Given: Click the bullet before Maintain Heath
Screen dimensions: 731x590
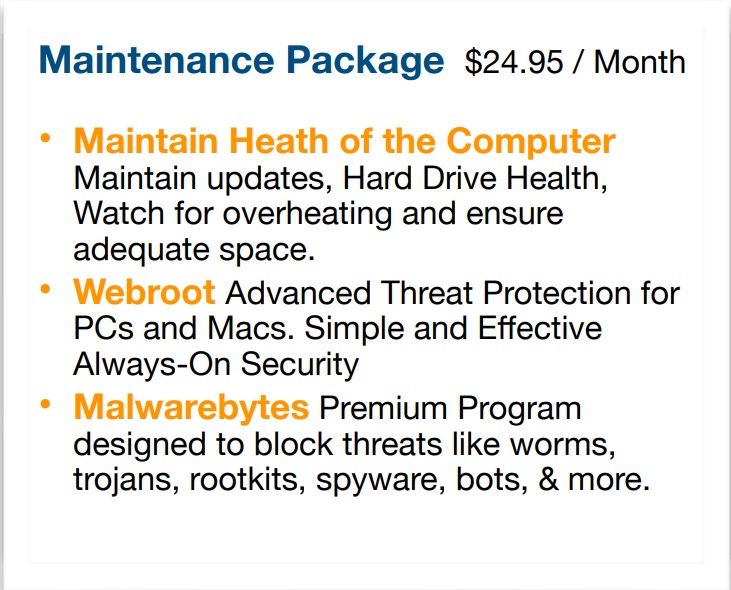Looking at the screenshot, I should (x=45, y=138).
